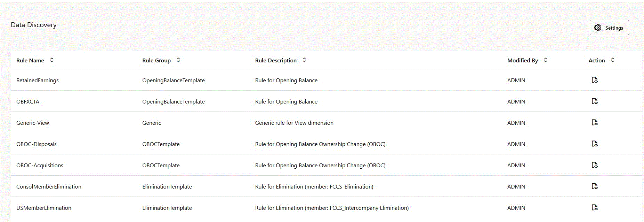Select the OBFXCTA row
The width and height of the screenshot is (644, 222).
tap(327, 101)
